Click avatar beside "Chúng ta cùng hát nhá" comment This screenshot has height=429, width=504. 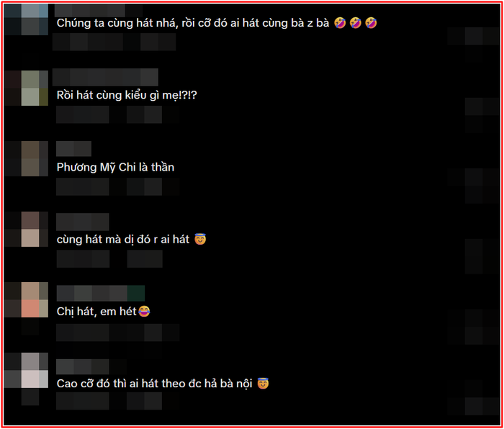pyautogui.click(x=26, y=19)
